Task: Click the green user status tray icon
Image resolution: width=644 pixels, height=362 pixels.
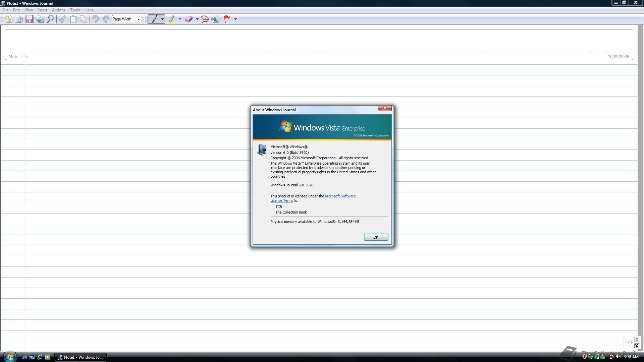Action: pyautogui.click(x=602, y=356)
